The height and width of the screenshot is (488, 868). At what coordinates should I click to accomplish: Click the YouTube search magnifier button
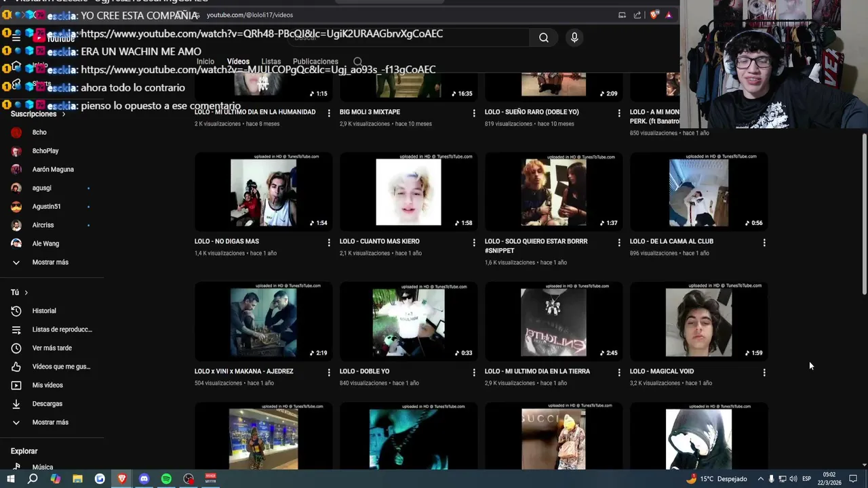(544, 38)
